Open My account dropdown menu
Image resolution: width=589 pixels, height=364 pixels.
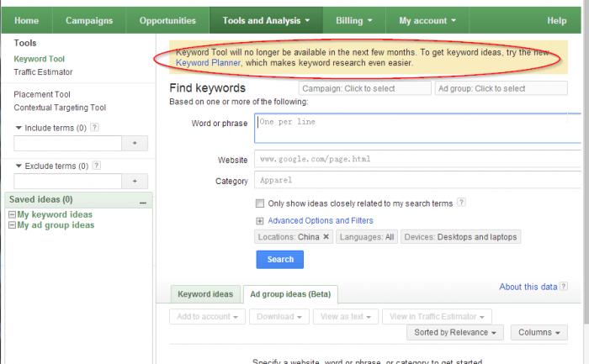click(x=427, y=21)
